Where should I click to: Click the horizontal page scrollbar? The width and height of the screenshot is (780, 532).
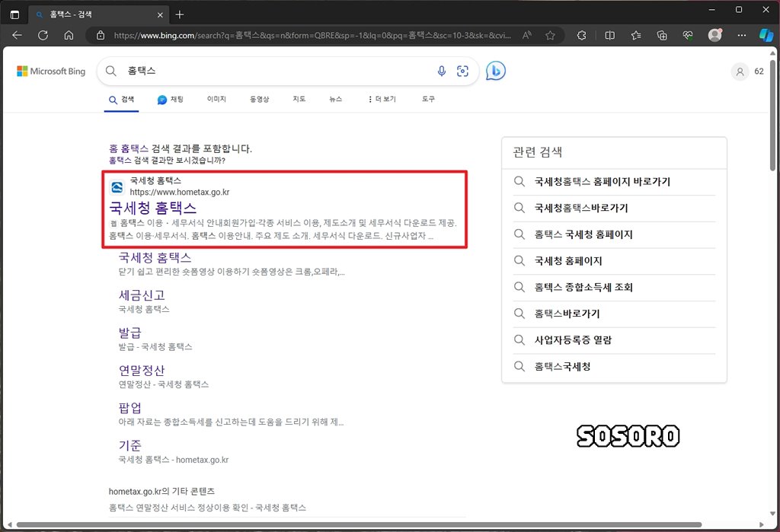[x=359, y=524]
